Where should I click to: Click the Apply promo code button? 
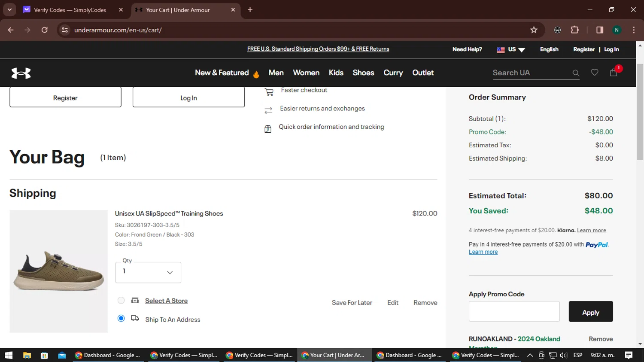(591, 312)
